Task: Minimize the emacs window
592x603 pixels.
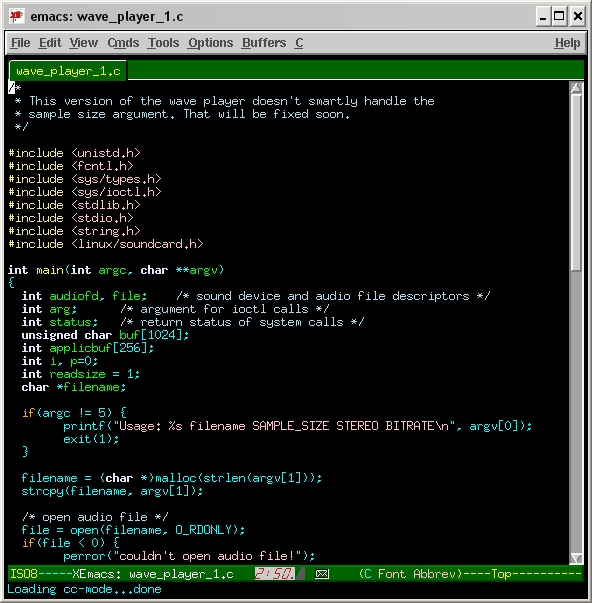Action: pyautogui.click(x=543, y=17)
